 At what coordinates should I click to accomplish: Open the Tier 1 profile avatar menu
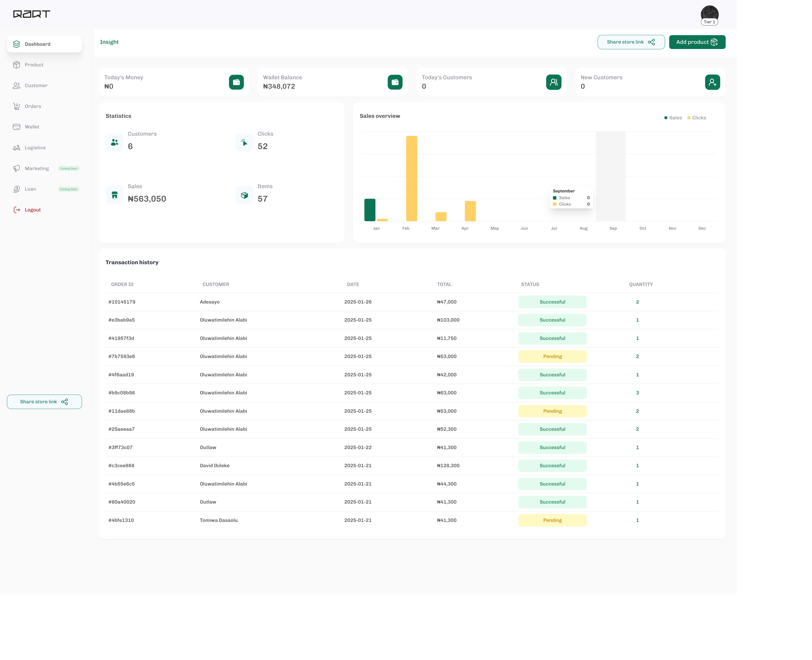709,14
